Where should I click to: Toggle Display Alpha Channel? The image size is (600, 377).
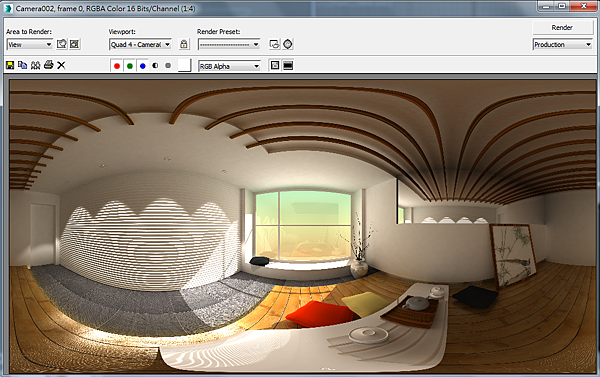pyautogui.click(x=155, y=65)
